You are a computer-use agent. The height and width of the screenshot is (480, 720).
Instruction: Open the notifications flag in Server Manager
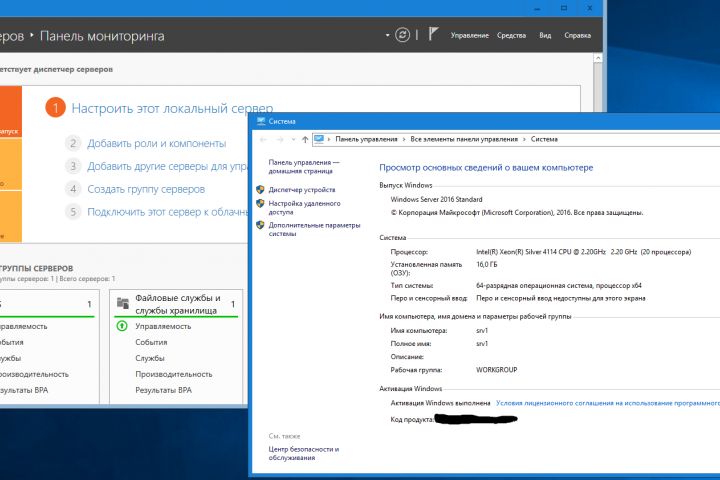tap(433, 34)
